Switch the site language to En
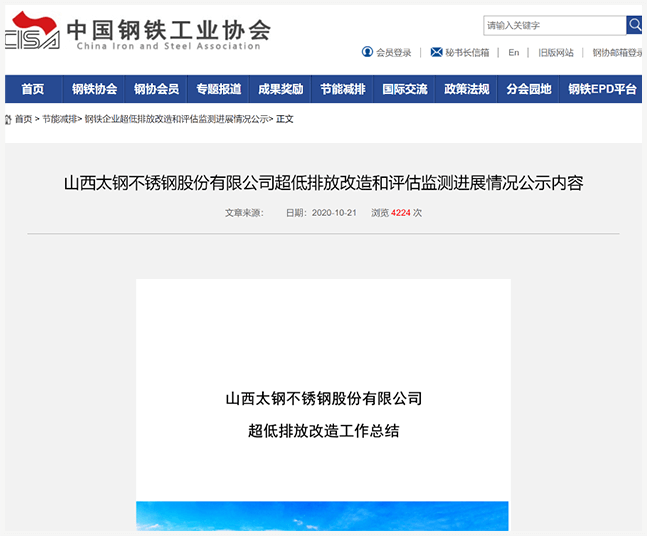 514,52
